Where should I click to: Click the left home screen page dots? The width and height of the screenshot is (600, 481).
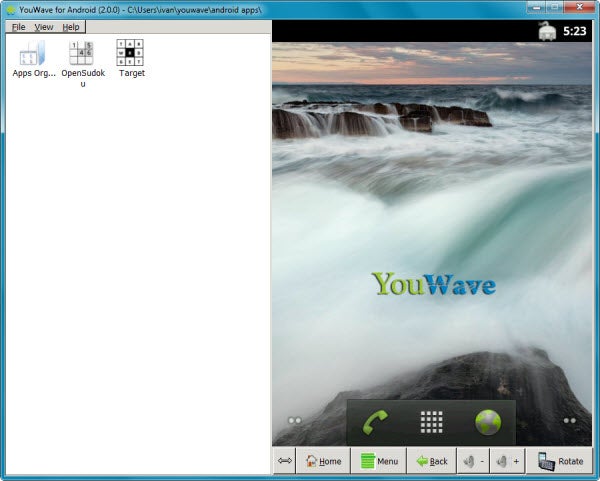[295, 421]
